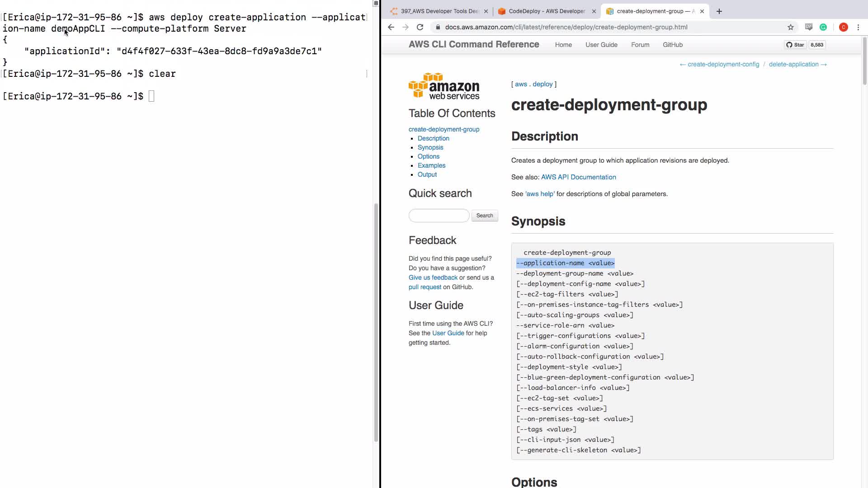Screen dimensions: 868x488
Task: Click the Grammarly extension icon
Action: pos(823,27)
